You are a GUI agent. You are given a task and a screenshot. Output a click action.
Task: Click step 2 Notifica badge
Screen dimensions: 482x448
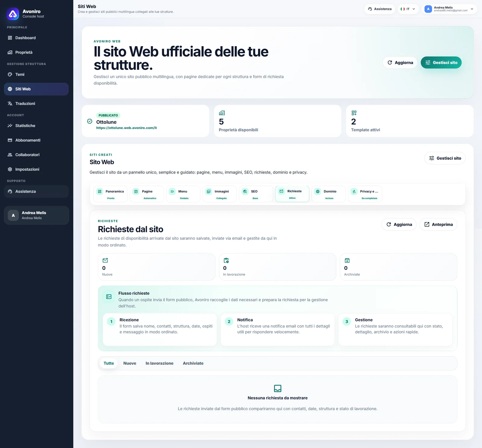pyautogui.click(x=229, y=321)
